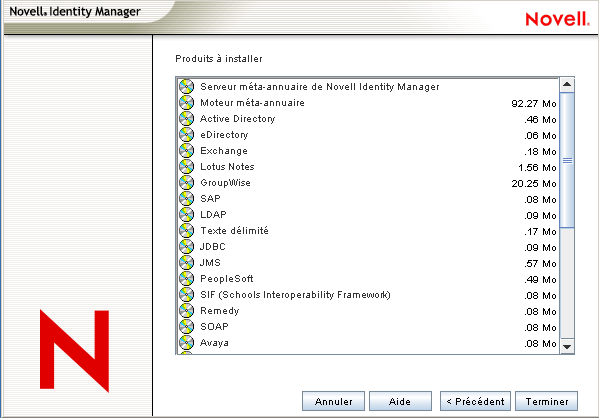599x418 pixels.
Task: Select the 'SOAP' list entry
Action: pos(368,327)
